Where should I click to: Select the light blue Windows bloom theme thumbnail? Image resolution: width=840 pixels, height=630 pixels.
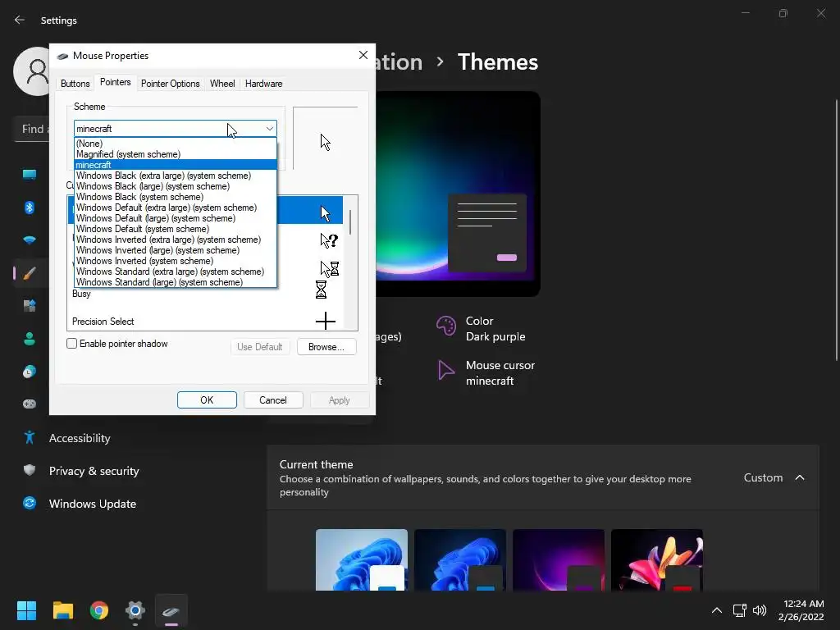pos(362,559)
